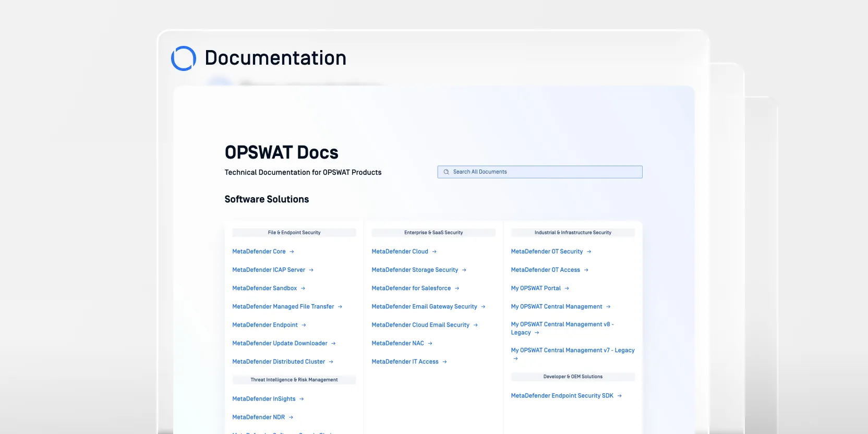This screenshot has width=868, height=434.
Task: Focus the Search All Documents field
Action: pyautogui.click(x=540, y=172)
